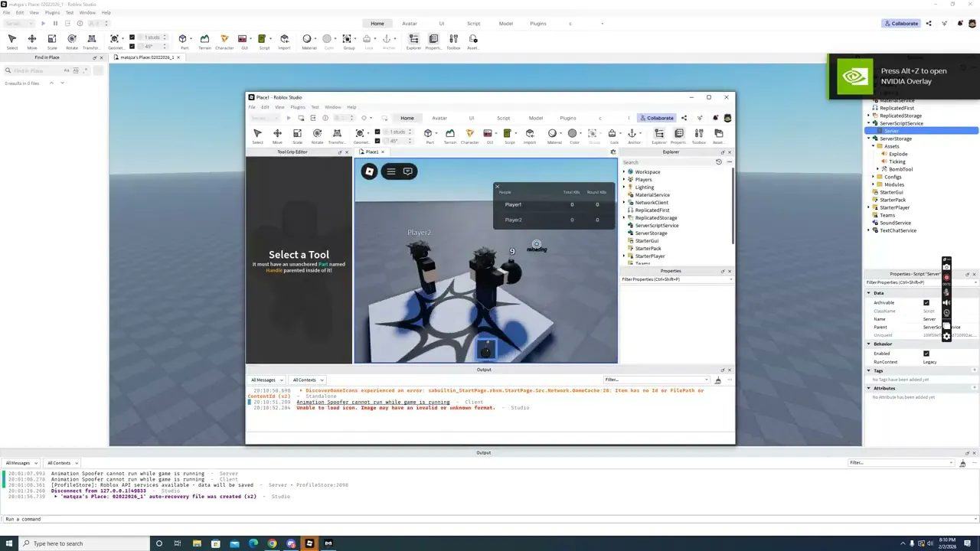This screenshot has height=551, width=980.
Task: Toggle studs snap checkbox in Place1 toolbar
Action: 377,132
